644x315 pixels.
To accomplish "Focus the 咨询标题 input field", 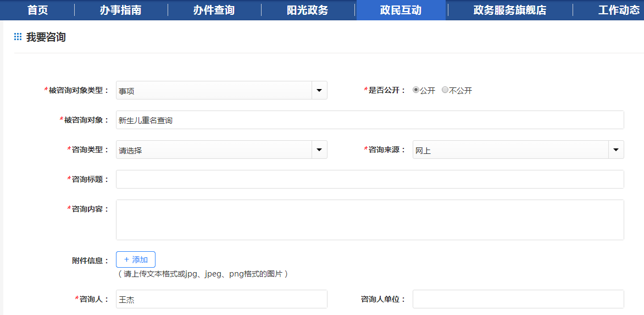I will pos(369,179).
